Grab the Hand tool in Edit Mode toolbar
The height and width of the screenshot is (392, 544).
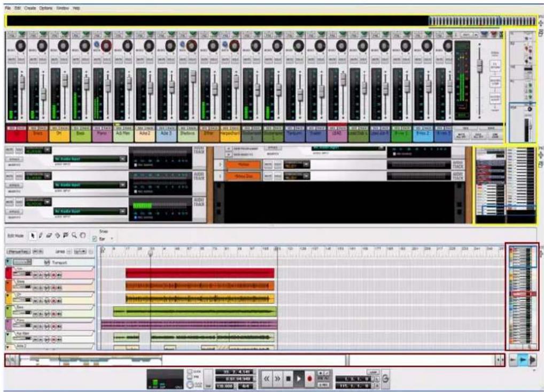tap(82, 234)
